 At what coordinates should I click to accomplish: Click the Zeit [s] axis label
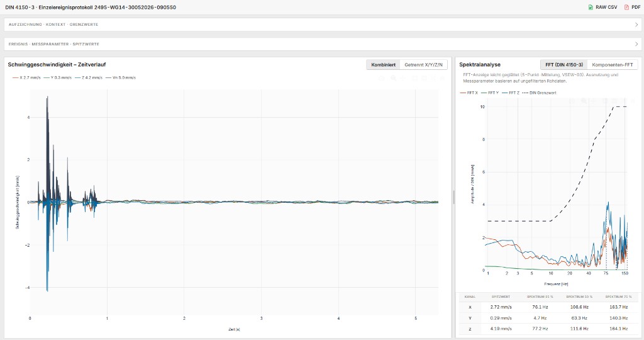234,329
